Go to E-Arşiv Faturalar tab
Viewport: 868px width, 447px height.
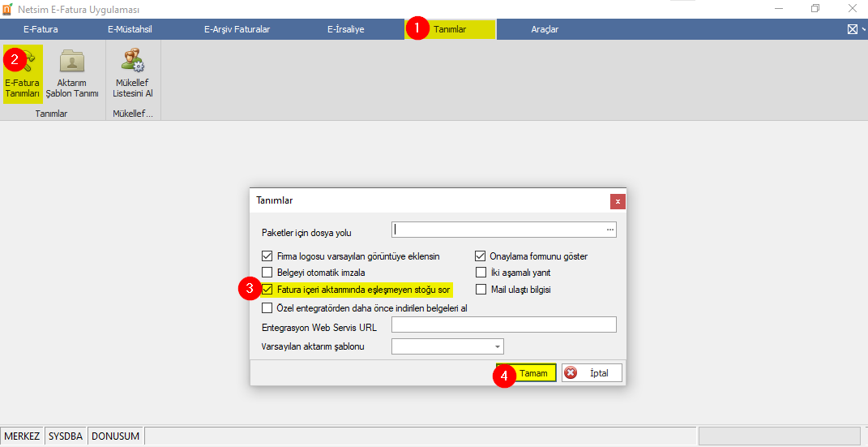(x=237, y=29)
